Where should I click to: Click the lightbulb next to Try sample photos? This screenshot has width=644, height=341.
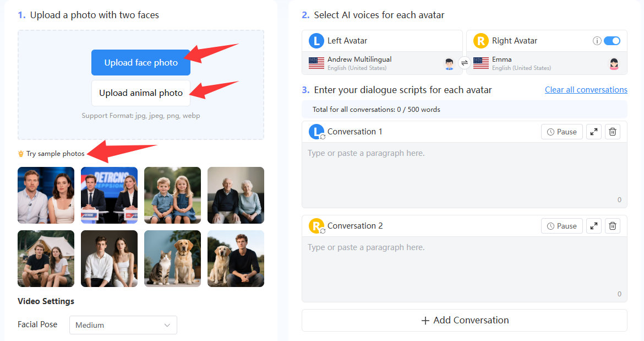[x=20, y=154]
